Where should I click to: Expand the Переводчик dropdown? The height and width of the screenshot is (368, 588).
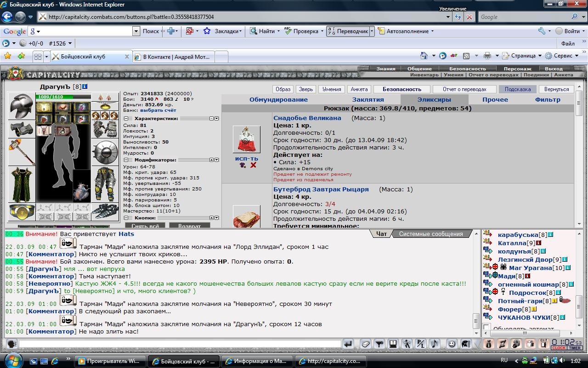tap(372, 31)
